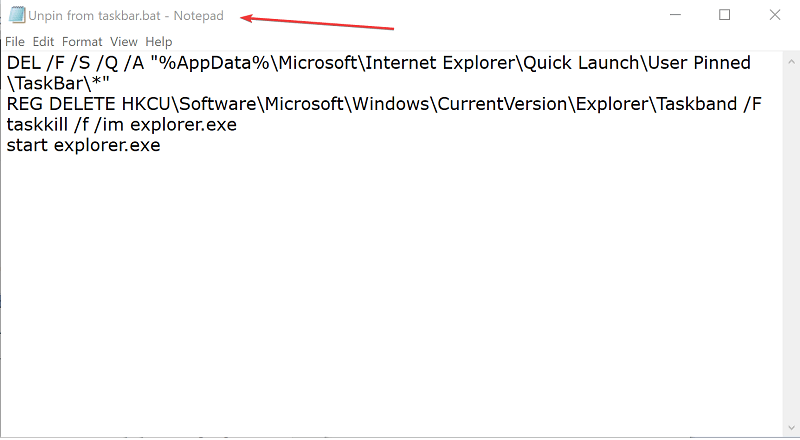Image resolution: width=800 pixels, height=440 pixels.
Task: Click the start explorer.exe line
Action: point(84,145)
